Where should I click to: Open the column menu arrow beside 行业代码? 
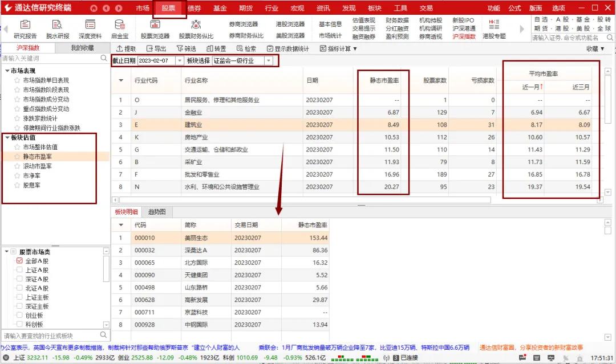(x=121, y=80)
